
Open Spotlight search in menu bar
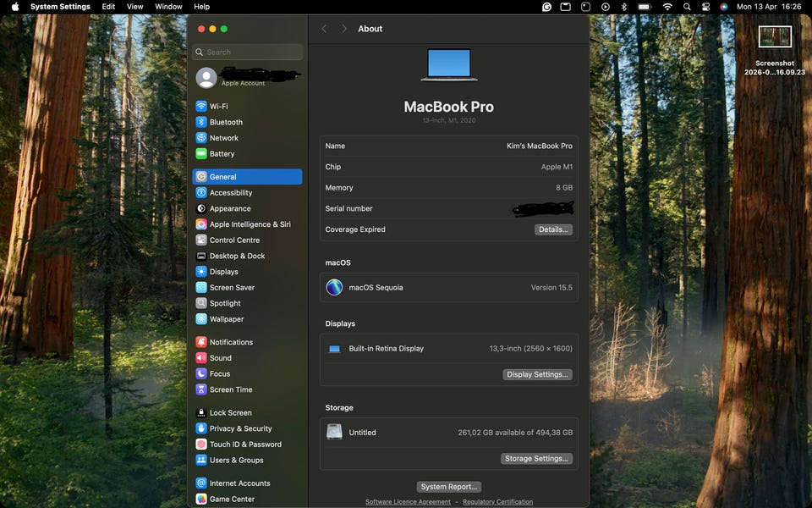click(x=687, y=7)
